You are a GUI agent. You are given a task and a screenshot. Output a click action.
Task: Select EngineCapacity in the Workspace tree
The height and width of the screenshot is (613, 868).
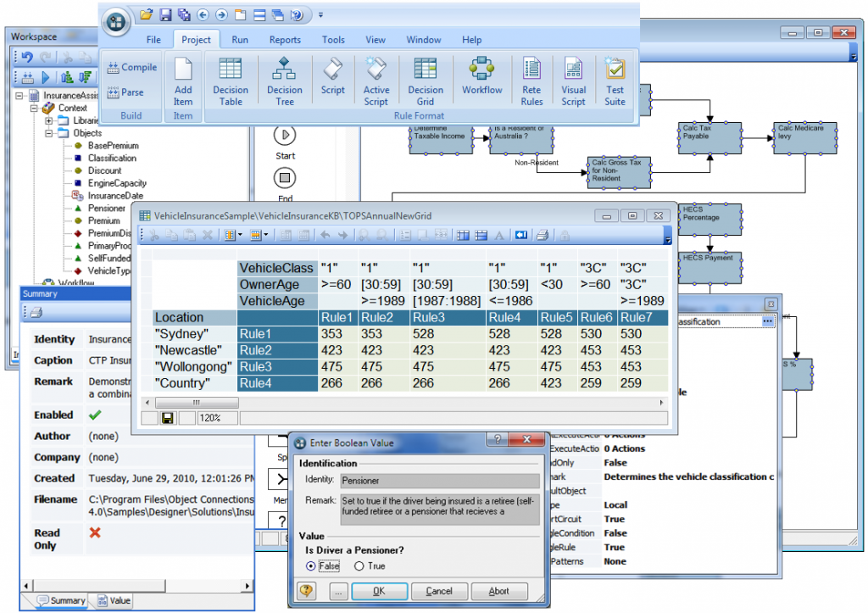click(x=117, y=183)
